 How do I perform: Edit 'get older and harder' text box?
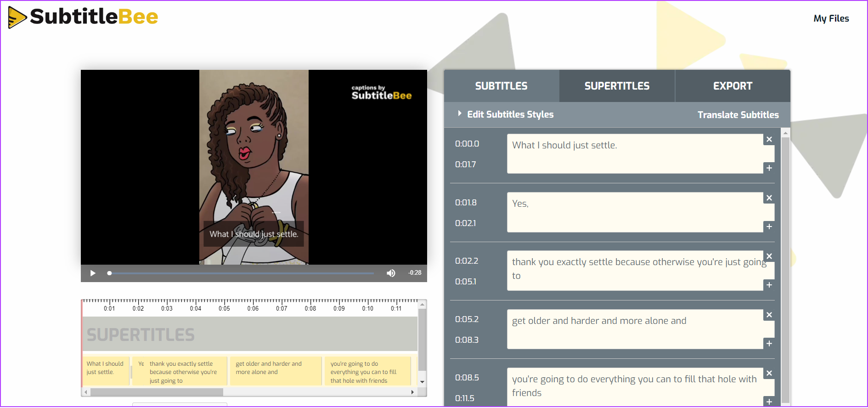635,329
